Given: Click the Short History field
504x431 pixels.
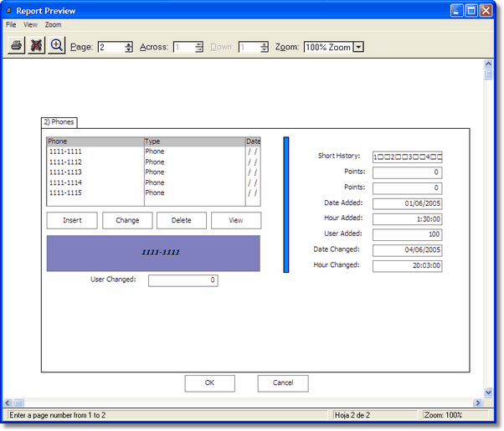Looking at the screenshot, I should pyautogui.click(x=407, y=156).
